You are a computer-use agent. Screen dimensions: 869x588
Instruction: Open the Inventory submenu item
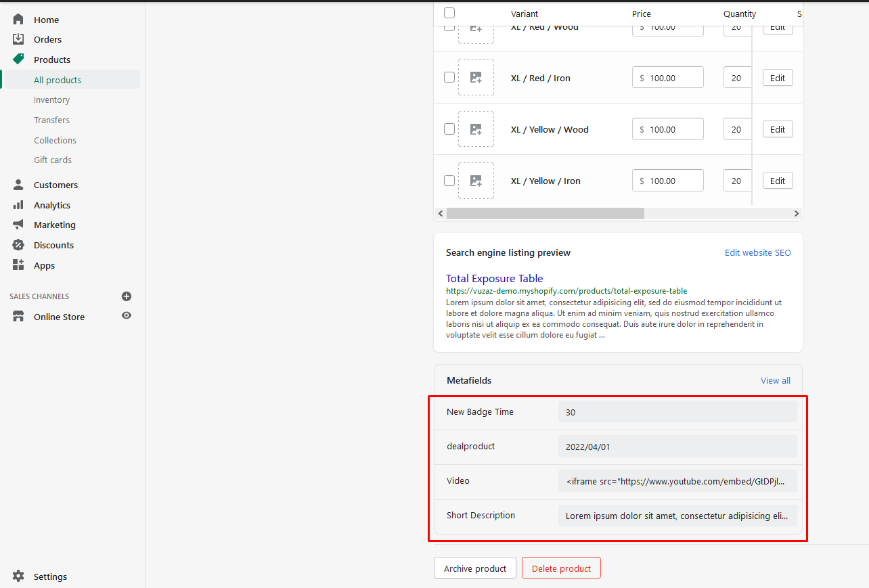[52, 100]
